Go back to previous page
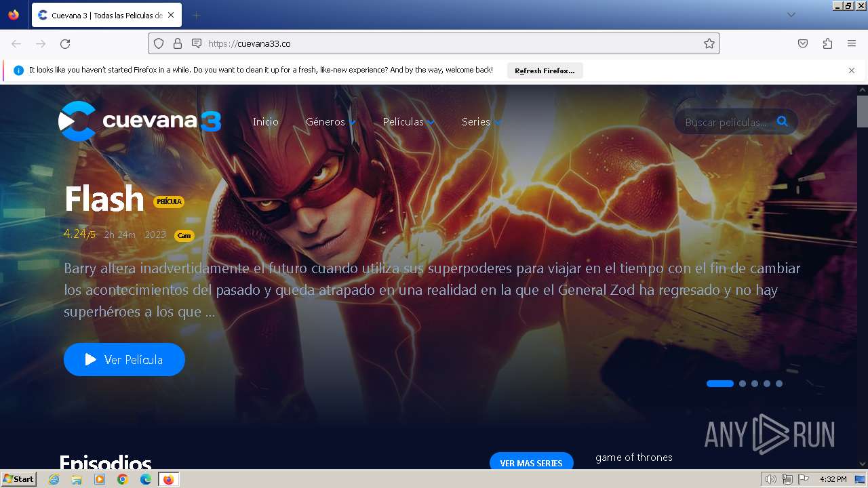Viewport: 868px width, 488px height. point(16,43)
